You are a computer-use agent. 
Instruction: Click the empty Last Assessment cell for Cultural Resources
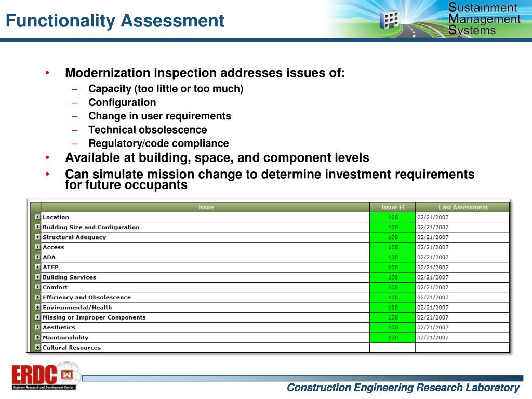pyautogui.click(x=463, y=348)
